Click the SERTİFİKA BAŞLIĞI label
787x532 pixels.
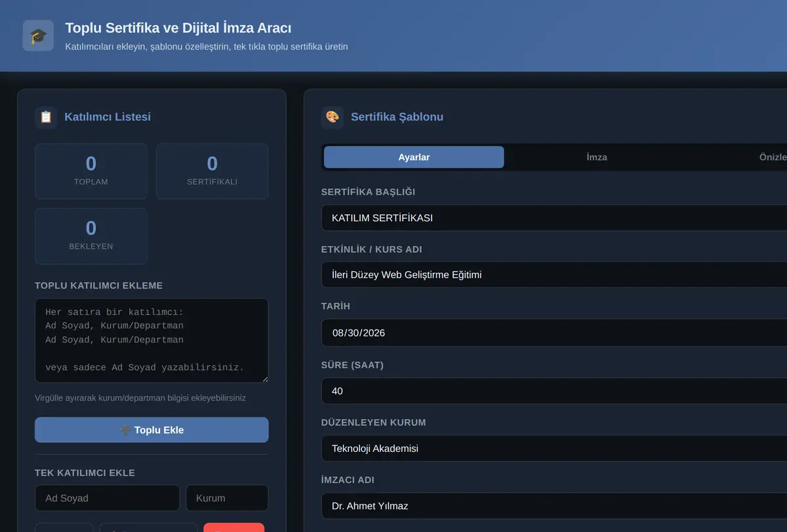[x=368, y=192]
